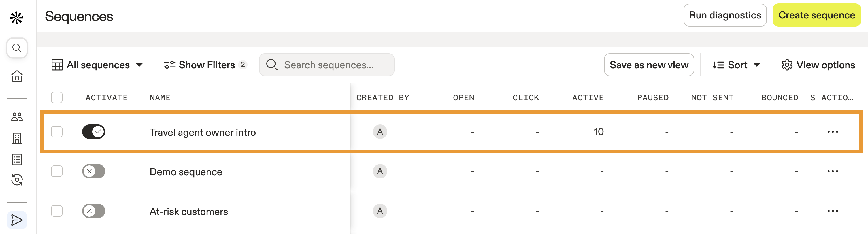Screen dimensions: 868x234
Task: Open the search icon in the sidebar
Action: tap(16, 48)
